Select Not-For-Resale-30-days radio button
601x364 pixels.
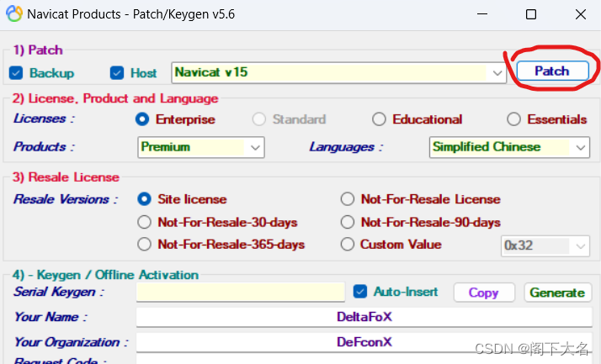click(x=145, y=222)
